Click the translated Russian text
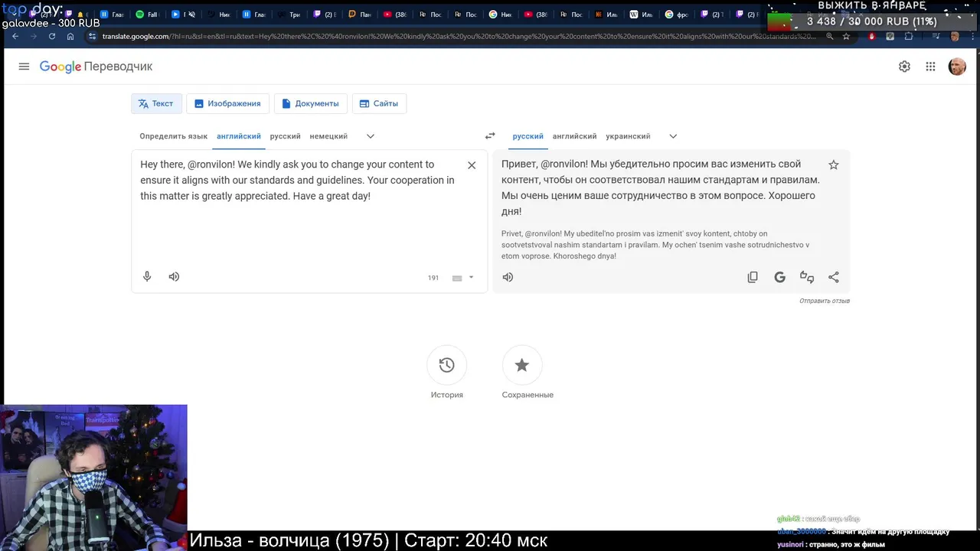 (x=661, y=187)
